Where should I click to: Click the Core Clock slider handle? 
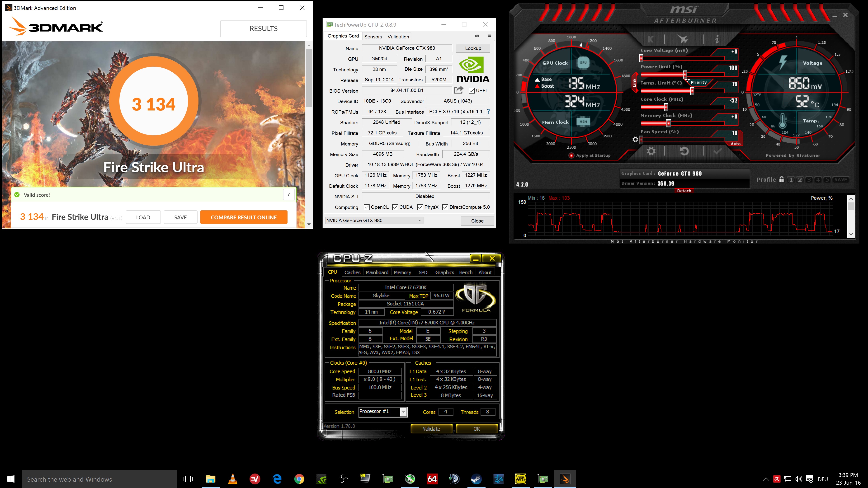[666, 107]
